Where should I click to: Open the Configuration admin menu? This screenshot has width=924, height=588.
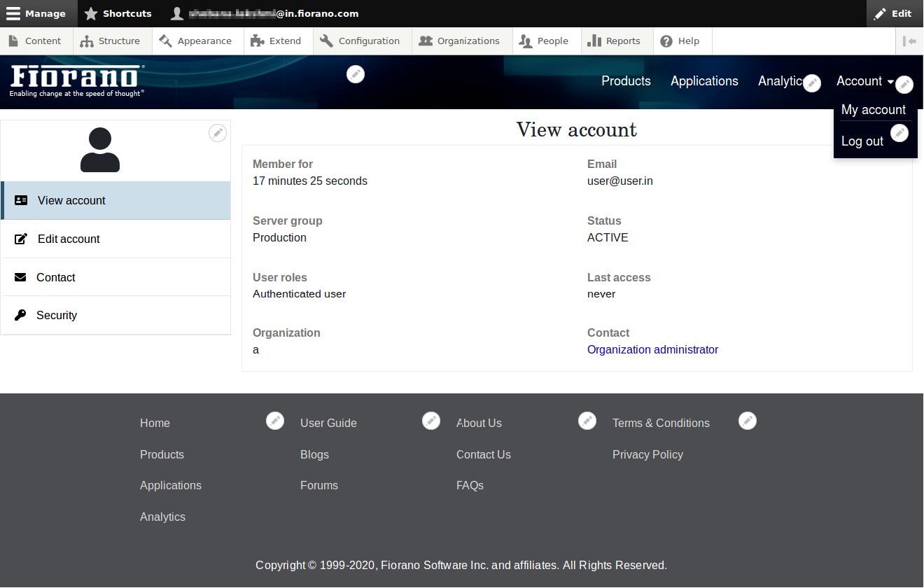tap(360, 41)
